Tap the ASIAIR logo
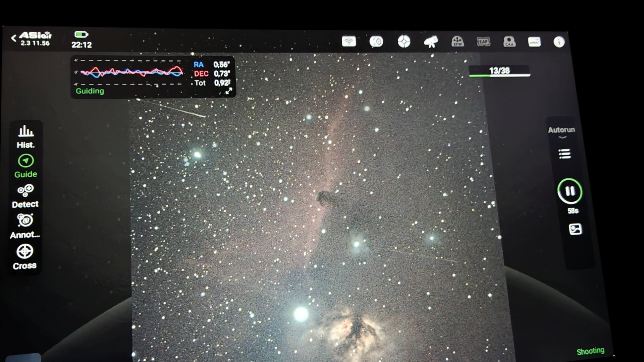644x362 pixels. coord(35,35)
